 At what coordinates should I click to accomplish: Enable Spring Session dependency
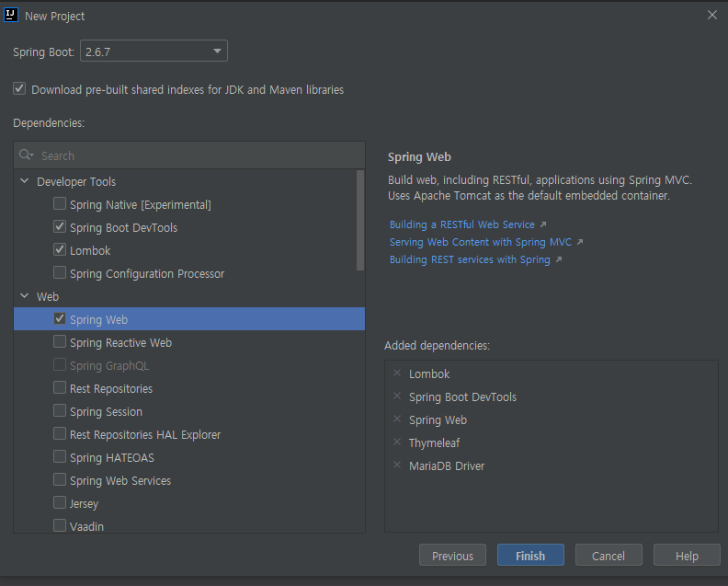tap(60, 410)
